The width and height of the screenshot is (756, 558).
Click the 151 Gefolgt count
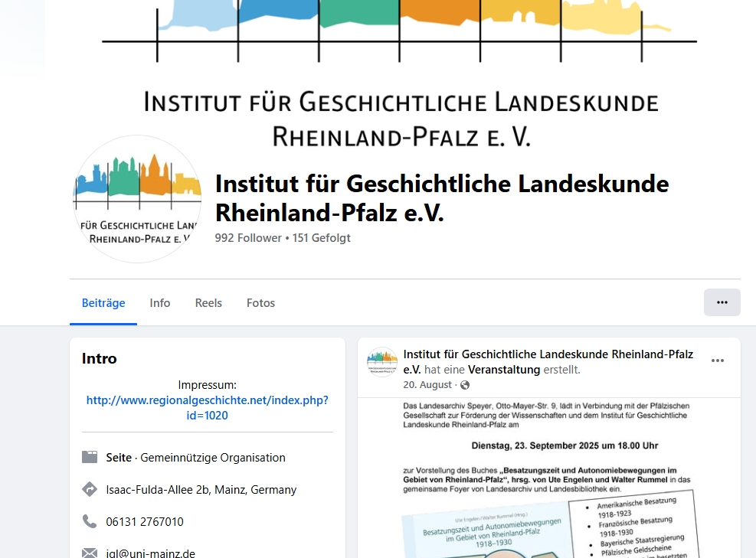pyautogui.click(x=321, y=238)
